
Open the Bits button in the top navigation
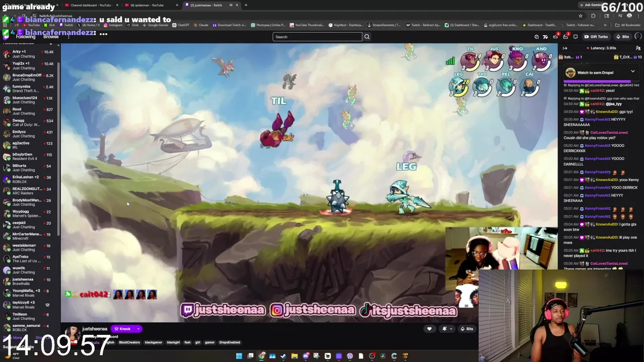[x=623, y=37]
